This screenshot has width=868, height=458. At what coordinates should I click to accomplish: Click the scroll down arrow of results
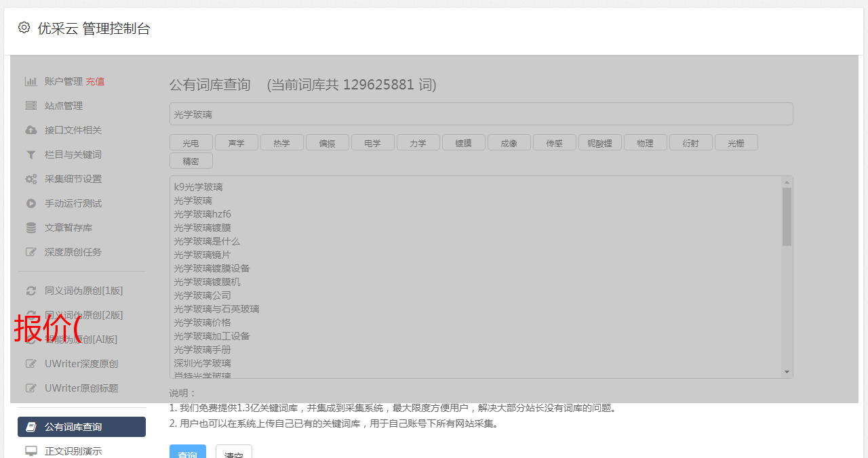787,372
